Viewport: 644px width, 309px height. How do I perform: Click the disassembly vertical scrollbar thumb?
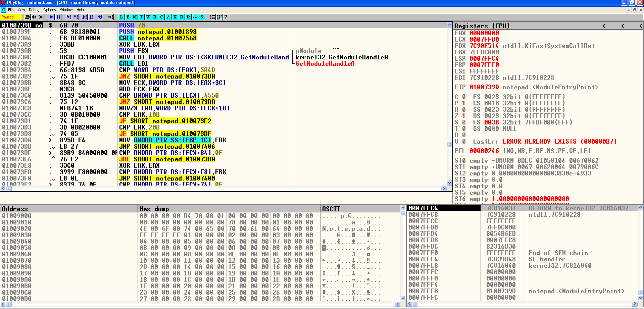pos(449,145)
